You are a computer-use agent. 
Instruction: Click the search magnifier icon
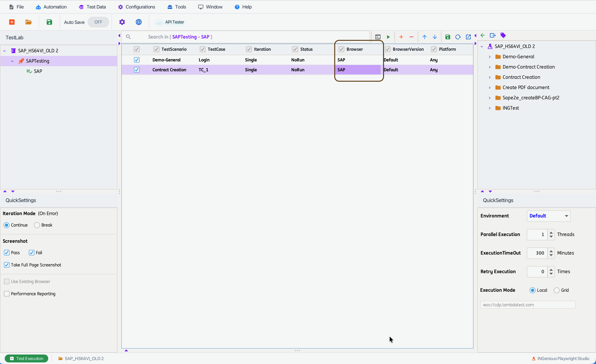point(128,37)
